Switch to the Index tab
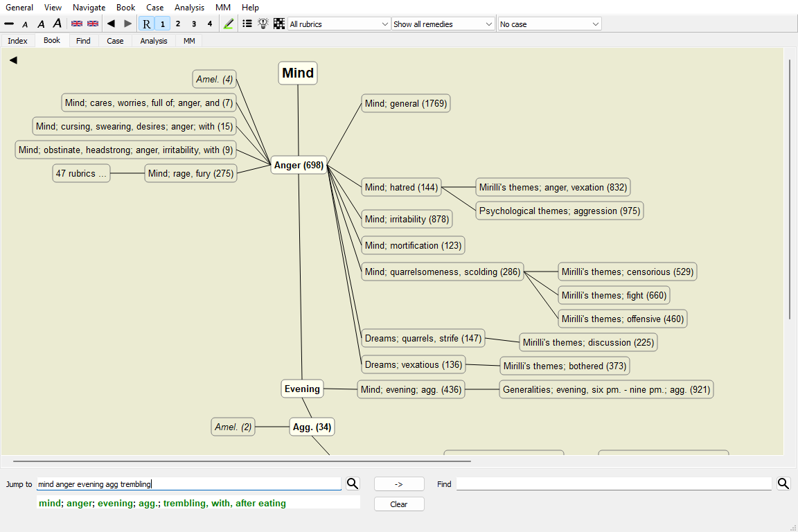This screenshot has width=798, height=532. [x=18, y=41]
